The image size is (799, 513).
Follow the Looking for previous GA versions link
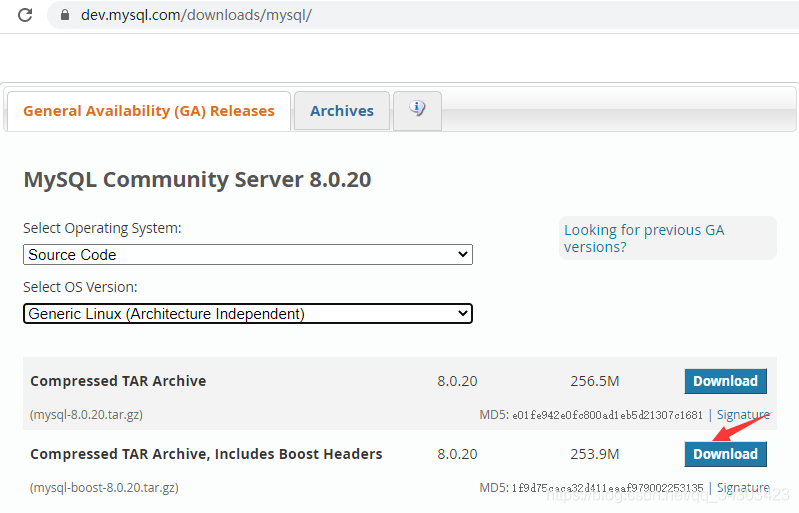coord(644,238)
